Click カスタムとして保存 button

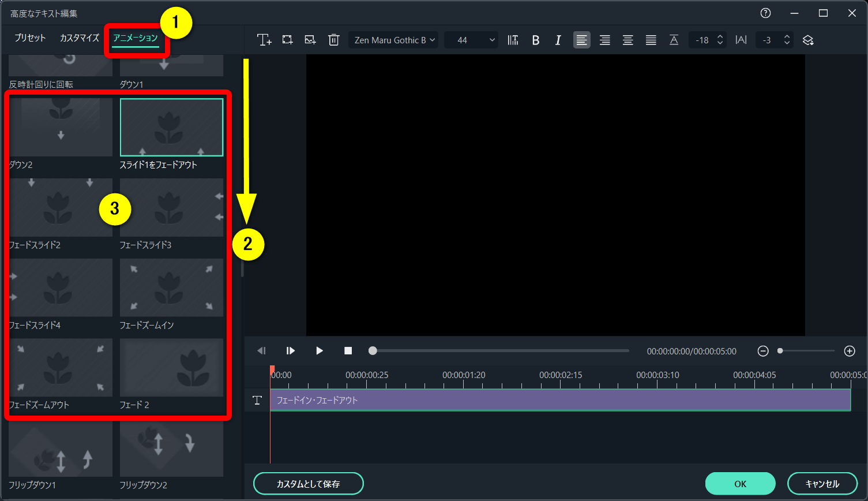point(309,484)
